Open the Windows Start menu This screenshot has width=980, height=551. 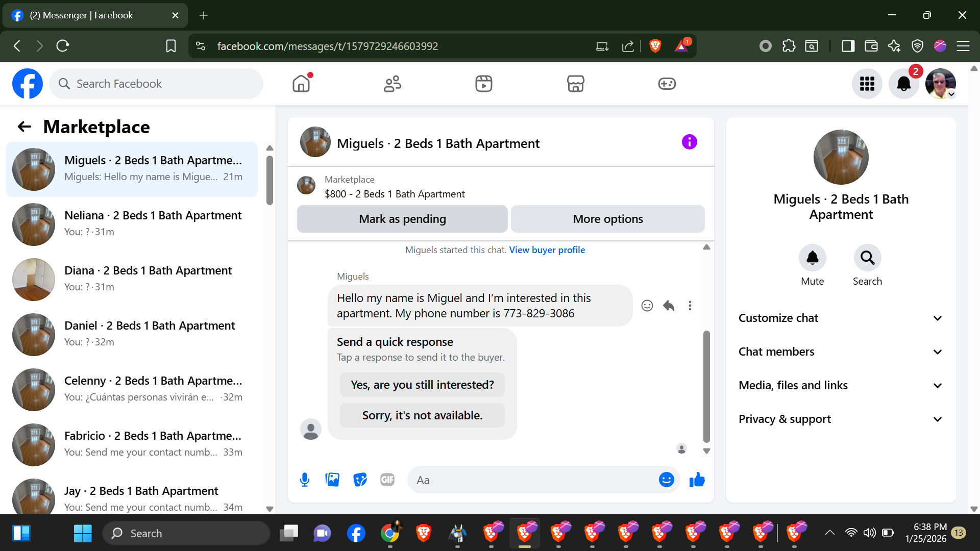coord(83,533)
